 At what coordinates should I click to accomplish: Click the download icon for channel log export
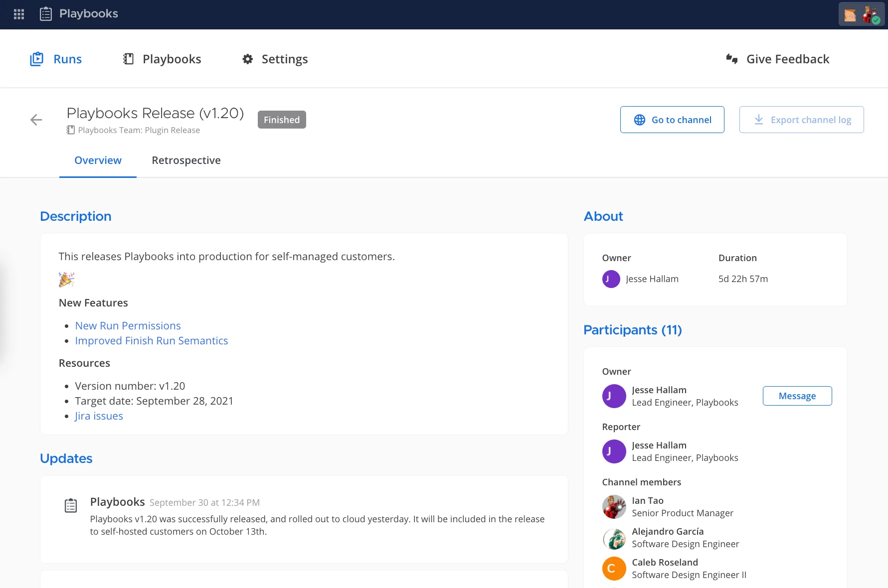(x=758, y=120)
